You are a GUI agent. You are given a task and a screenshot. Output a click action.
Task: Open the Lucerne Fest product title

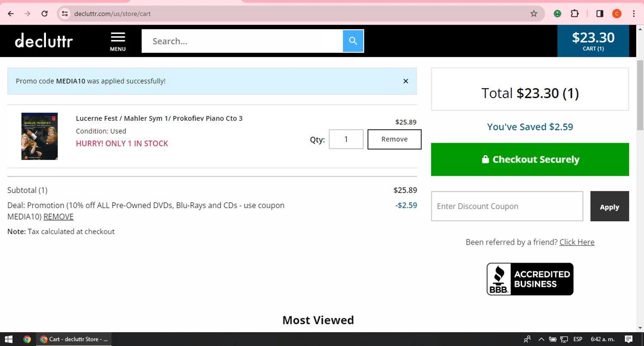click(x=159, y=118)
